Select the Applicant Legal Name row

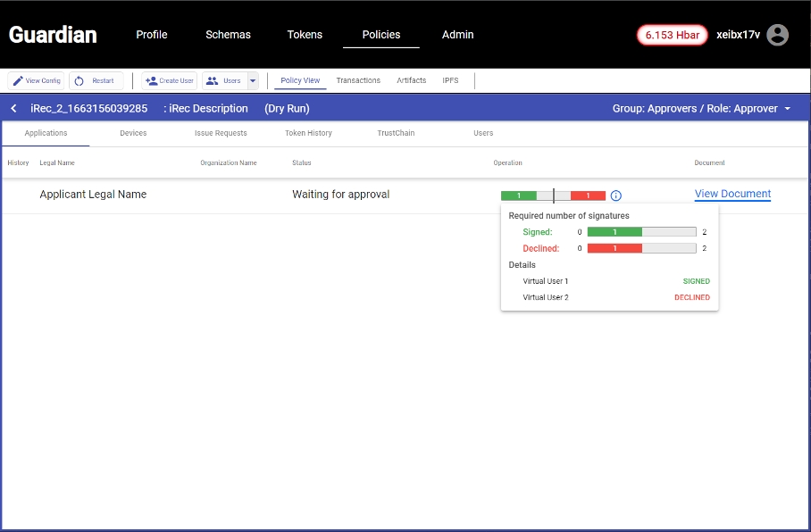pos(93,195)
